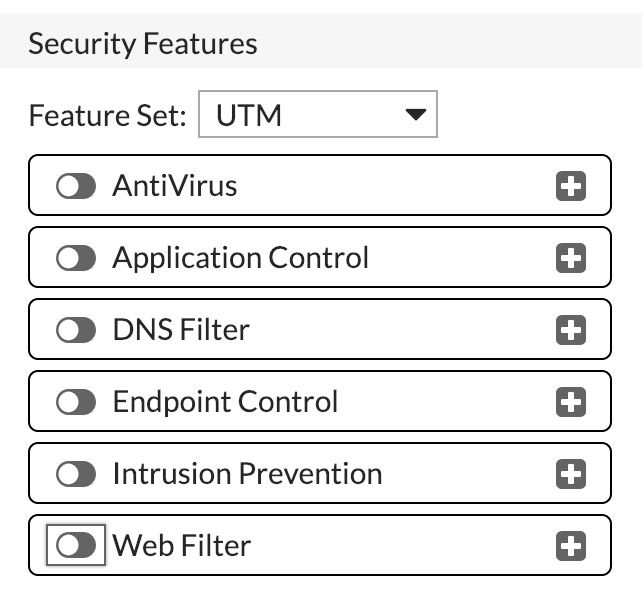Click the Web Filter label text

pos(181,546)
